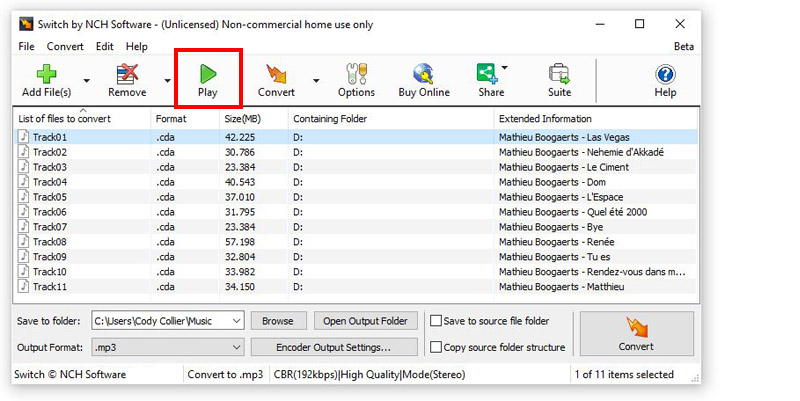800x401 pixels.
Task: Select Track04 in the file list
Action: 49,182
